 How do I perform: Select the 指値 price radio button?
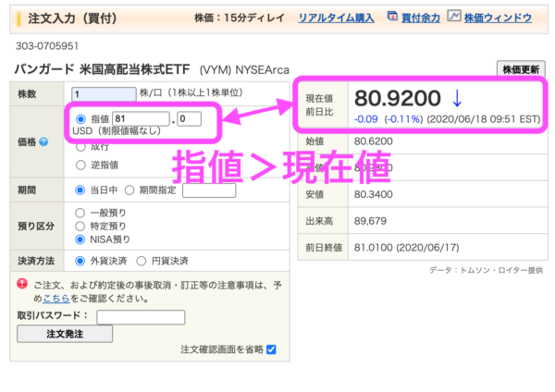(80, 119)
